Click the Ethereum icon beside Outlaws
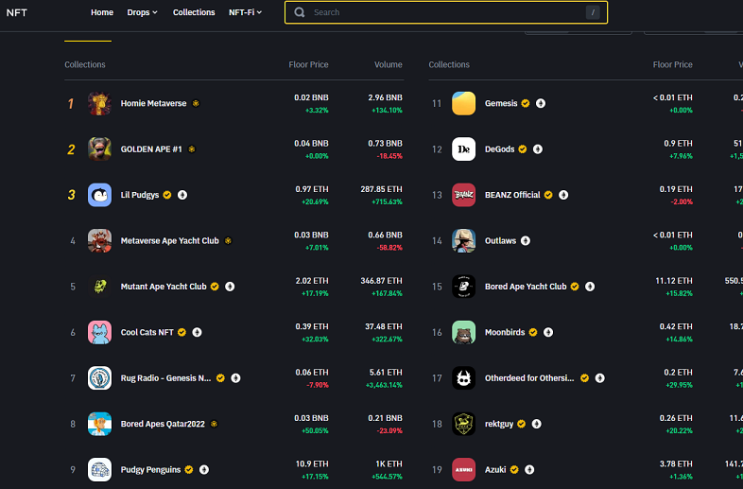The width and height of the screenshot is (743, 489). coord(526,241)
